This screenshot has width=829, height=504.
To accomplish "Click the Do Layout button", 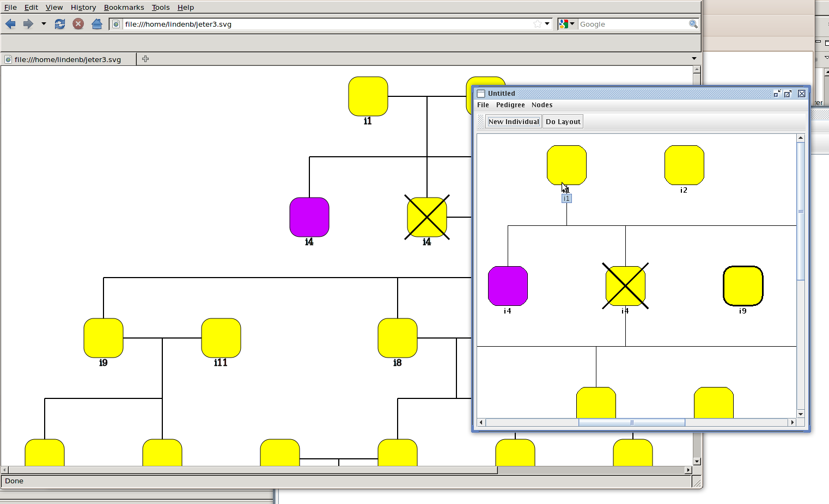I will point(563,121).
